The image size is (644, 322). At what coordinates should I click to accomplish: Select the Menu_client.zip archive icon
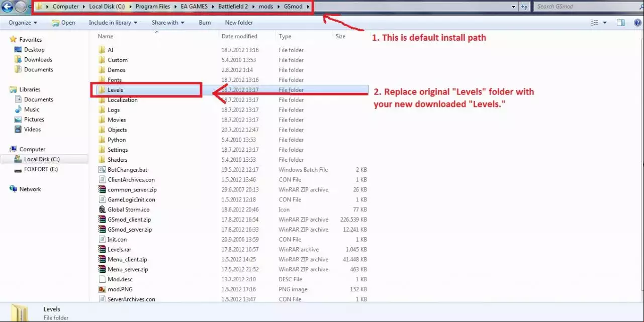[102, 259]
